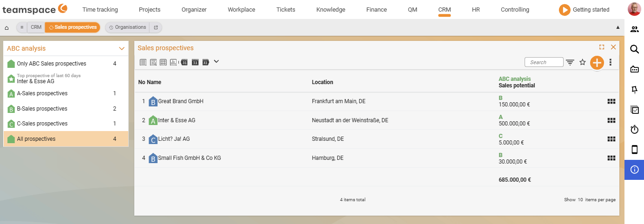The image size is (644, 224).
Task: Open the detailed search list view icon
Action: pyautogui.click(x=153, y=62)
